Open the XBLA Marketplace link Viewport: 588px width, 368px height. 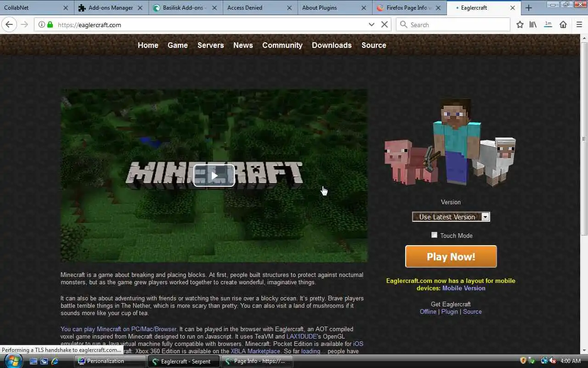255,351
